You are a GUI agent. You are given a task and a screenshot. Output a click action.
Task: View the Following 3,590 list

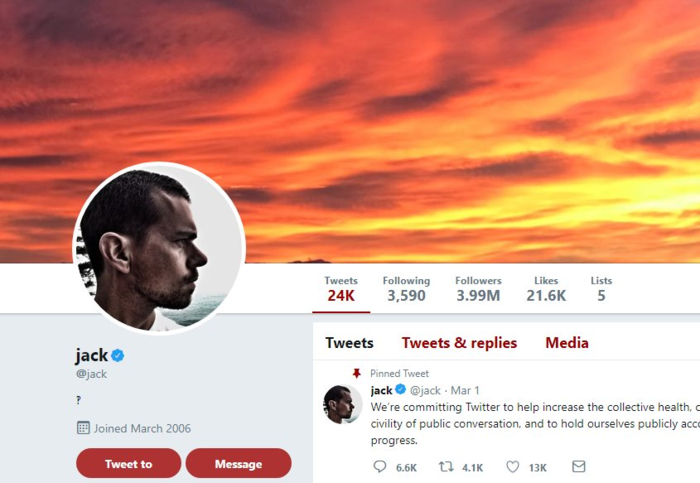click(406, 289)
